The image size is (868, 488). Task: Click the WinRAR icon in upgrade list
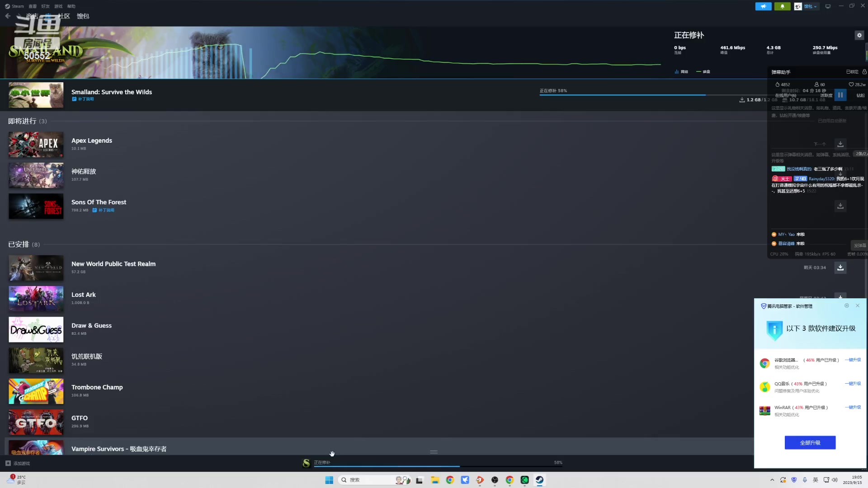pos(764,411)
